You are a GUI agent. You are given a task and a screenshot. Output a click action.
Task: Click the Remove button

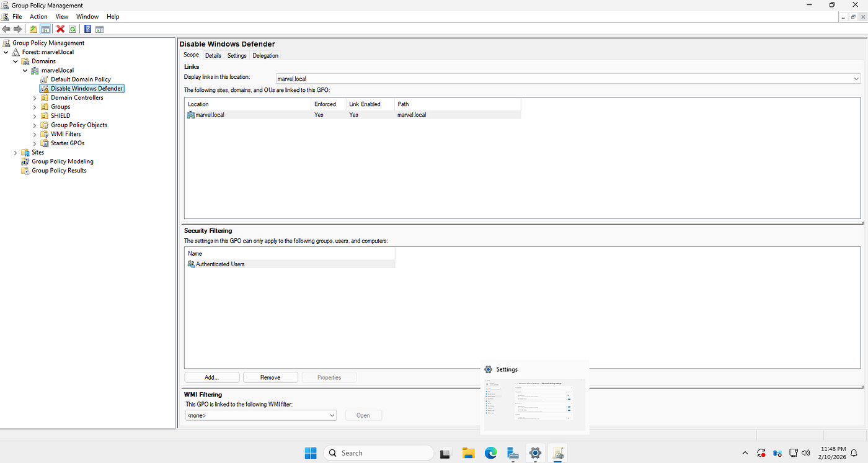pyautogui.click(x=270, y=377)
